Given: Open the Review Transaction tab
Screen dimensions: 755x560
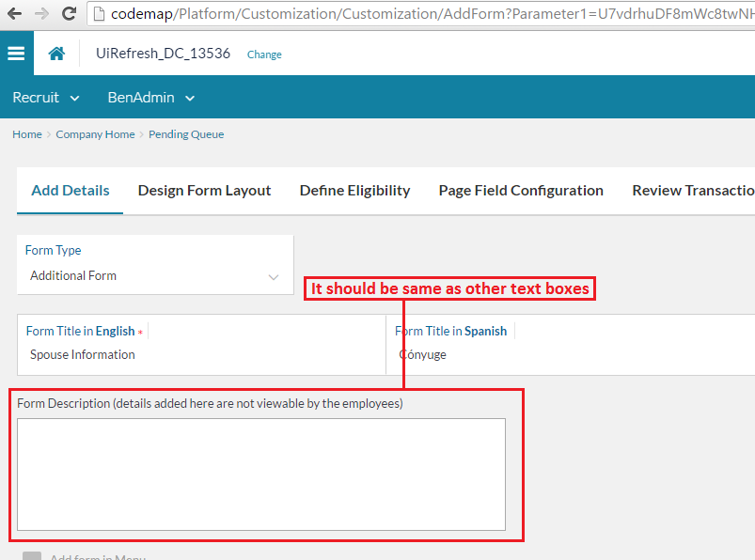Looking at the screenshot, I should (x=693, y=191).
